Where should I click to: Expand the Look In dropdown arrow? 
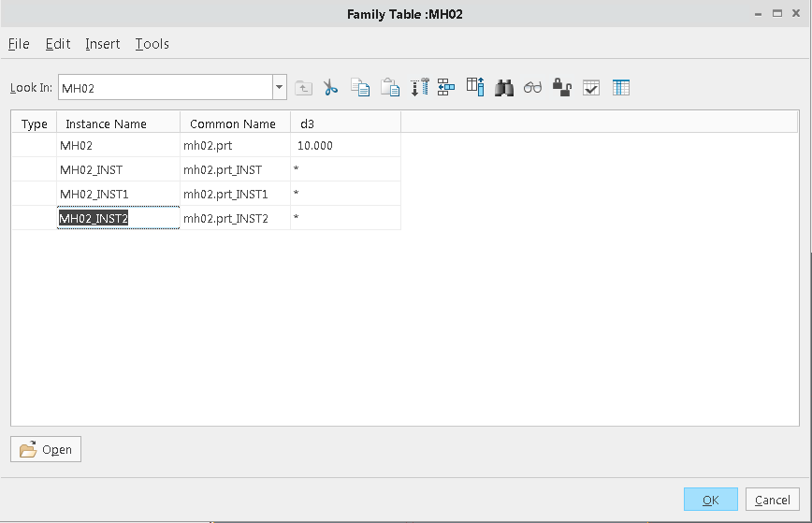[x=279, y=87]
